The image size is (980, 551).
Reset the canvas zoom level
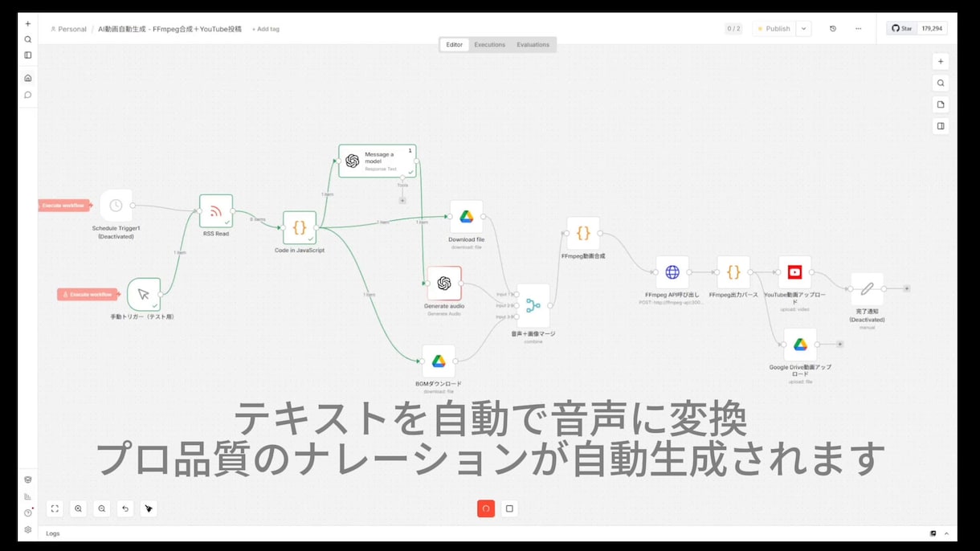pyautogui.click(x=125, y=508)
